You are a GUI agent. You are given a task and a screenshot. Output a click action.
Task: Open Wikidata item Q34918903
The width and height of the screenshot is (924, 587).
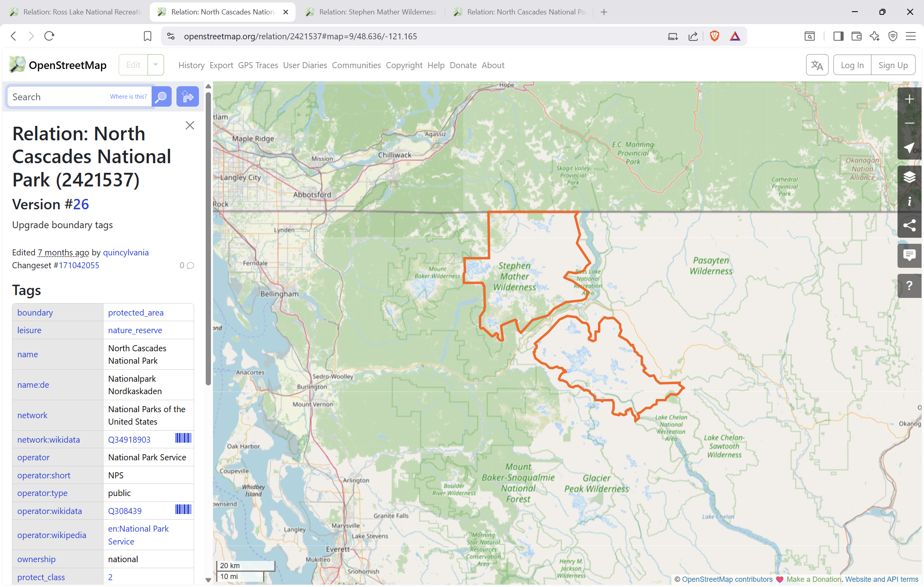click(x=129, y=439)
